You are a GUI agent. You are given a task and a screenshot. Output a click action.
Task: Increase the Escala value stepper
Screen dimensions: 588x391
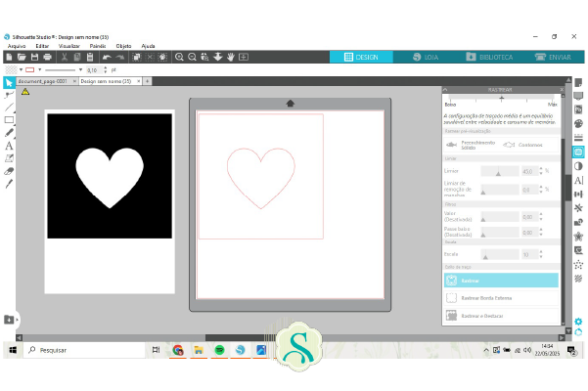tap(541, 252)
